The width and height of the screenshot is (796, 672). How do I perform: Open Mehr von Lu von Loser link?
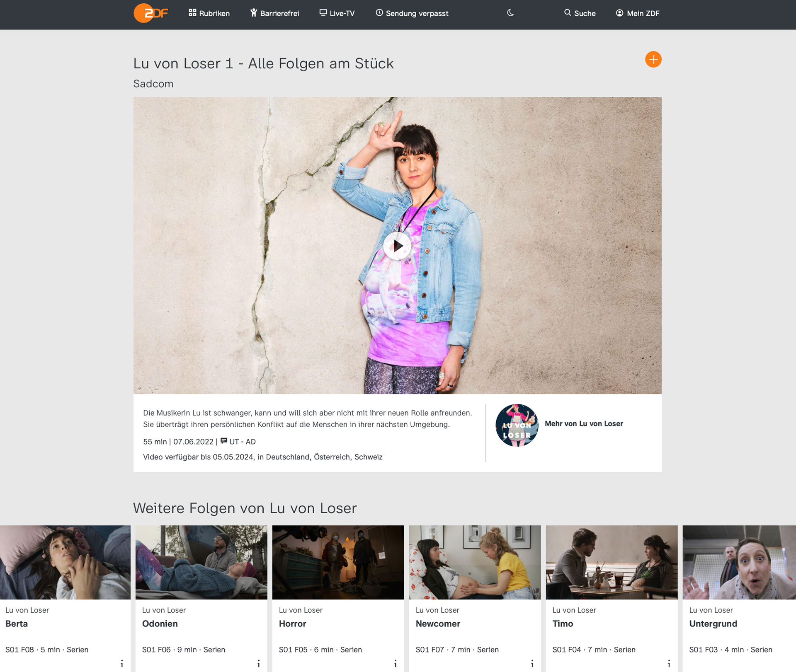click(583, 423)
